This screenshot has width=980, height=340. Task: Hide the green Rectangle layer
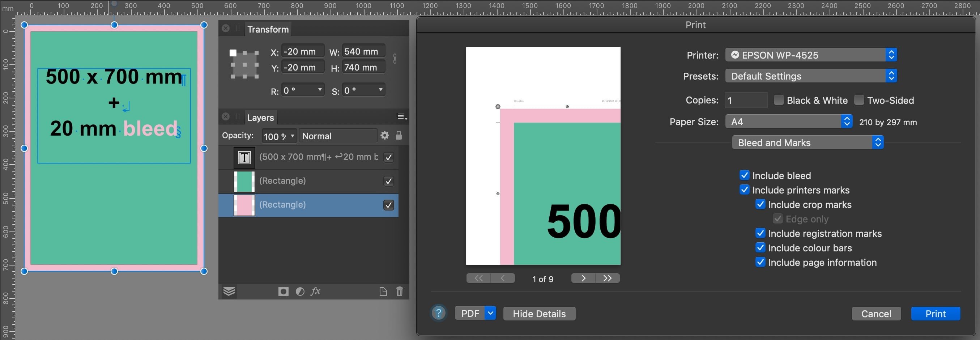click(388, 182)
